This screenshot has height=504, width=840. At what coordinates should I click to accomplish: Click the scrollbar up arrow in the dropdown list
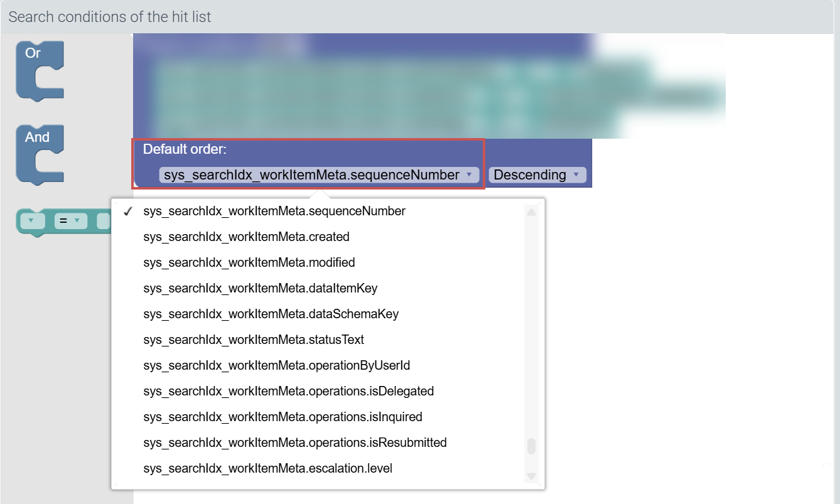tap(531, 210)
